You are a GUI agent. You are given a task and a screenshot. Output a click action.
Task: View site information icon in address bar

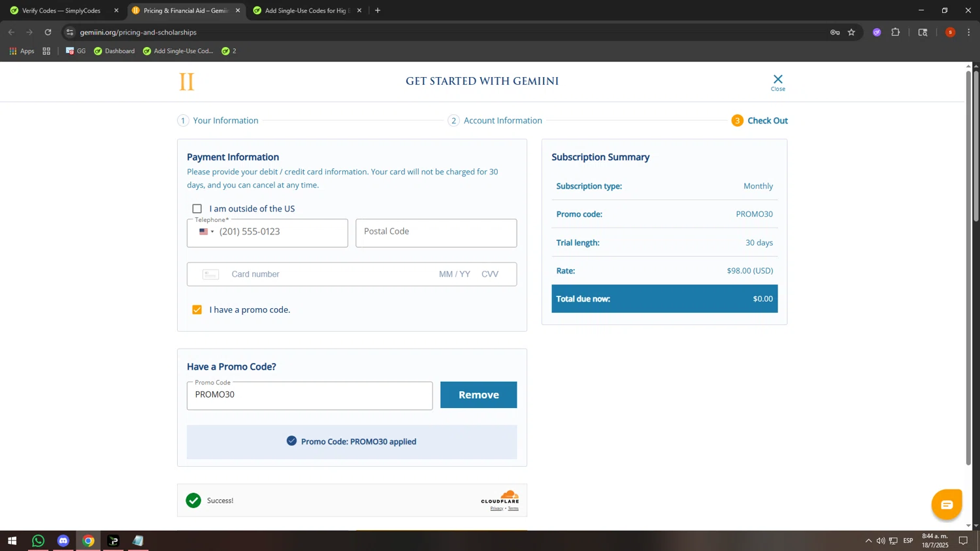tap(70, 32)
